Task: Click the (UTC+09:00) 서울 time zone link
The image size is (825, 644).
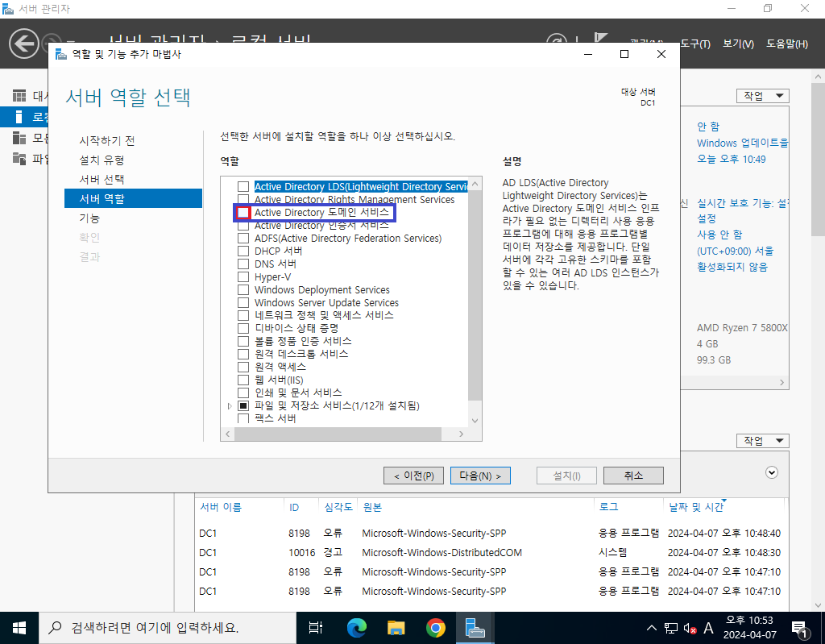Action: coord(735,251)
